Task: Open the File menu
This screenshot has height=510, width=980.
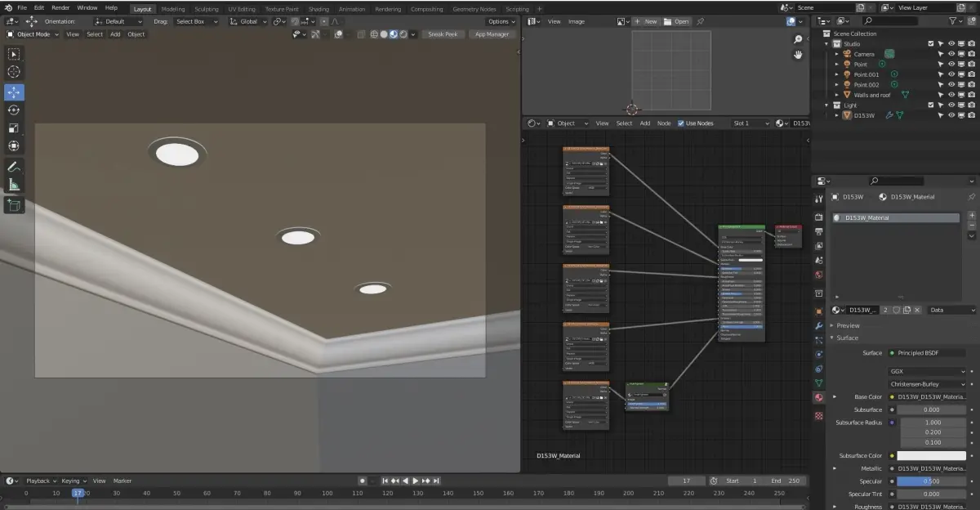Action: click(x=22, y=7)
